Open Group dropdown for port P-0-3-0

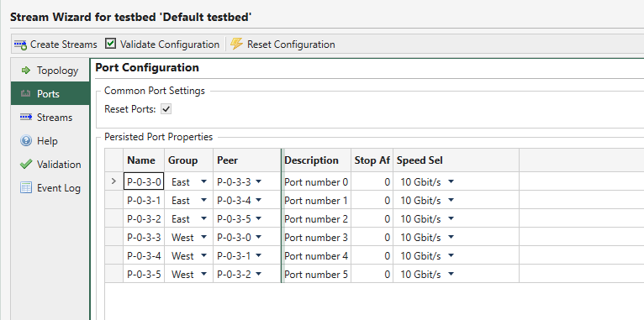point(203,181)
